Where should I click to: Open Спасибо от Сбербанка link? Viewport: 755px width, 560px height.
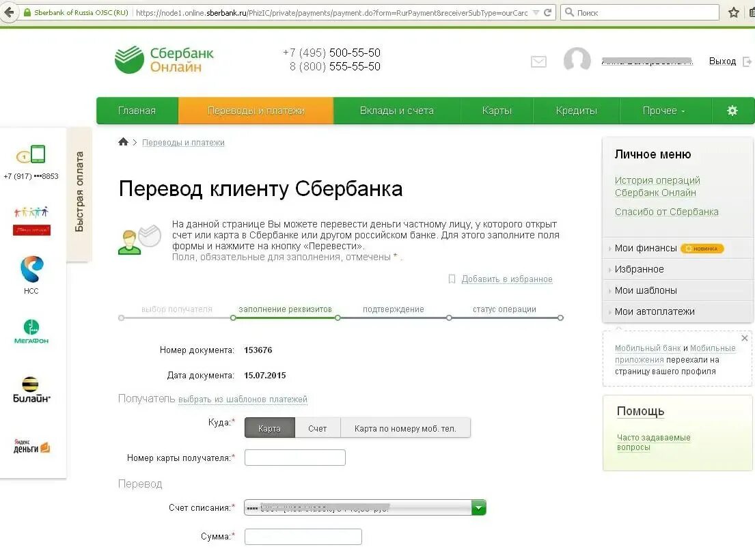click(x=666, y=212)
